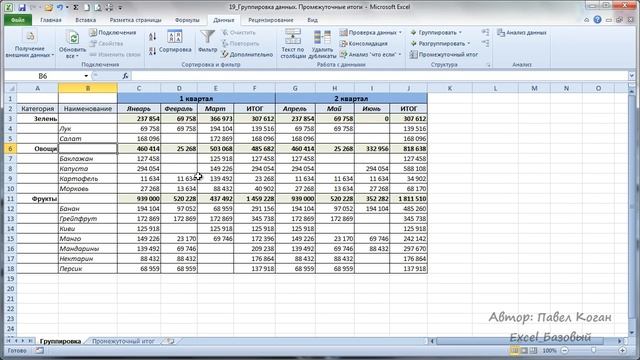640x360 pixels.
Task: Open the Name Box dropdown arrow
Action: pos(86,76)
